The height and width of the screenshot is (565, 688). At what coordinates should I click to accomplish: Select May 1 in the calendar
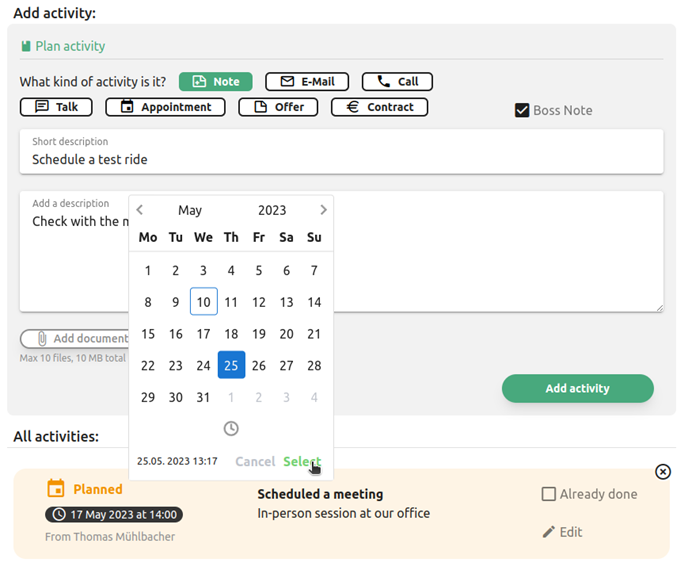[148, 270]
